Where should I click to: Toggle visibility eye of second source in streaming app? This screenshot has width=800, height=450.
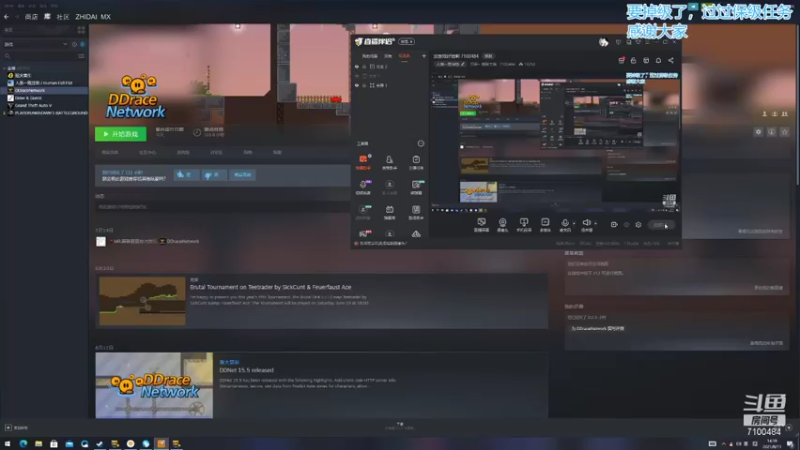coord(357,76)
